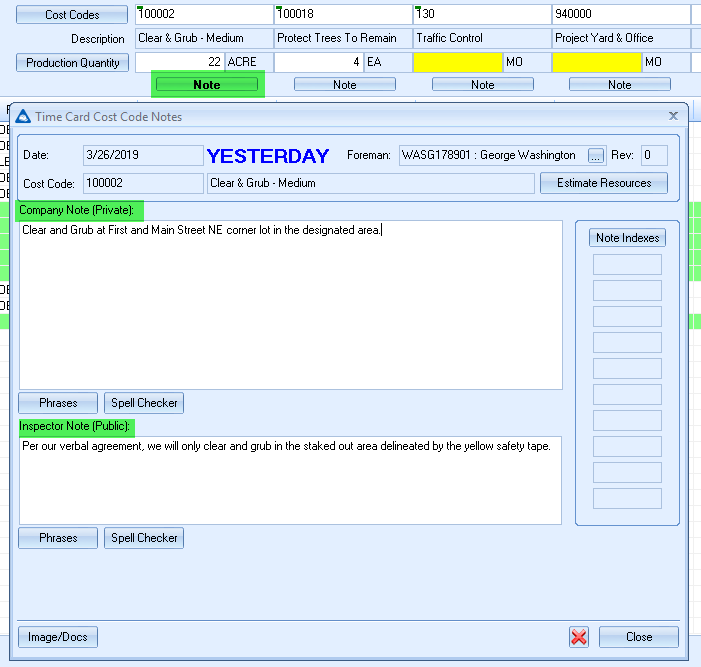Click the Company Note (Private) label
This screenshot has height=667, width=701.
[x=76, y=210]
